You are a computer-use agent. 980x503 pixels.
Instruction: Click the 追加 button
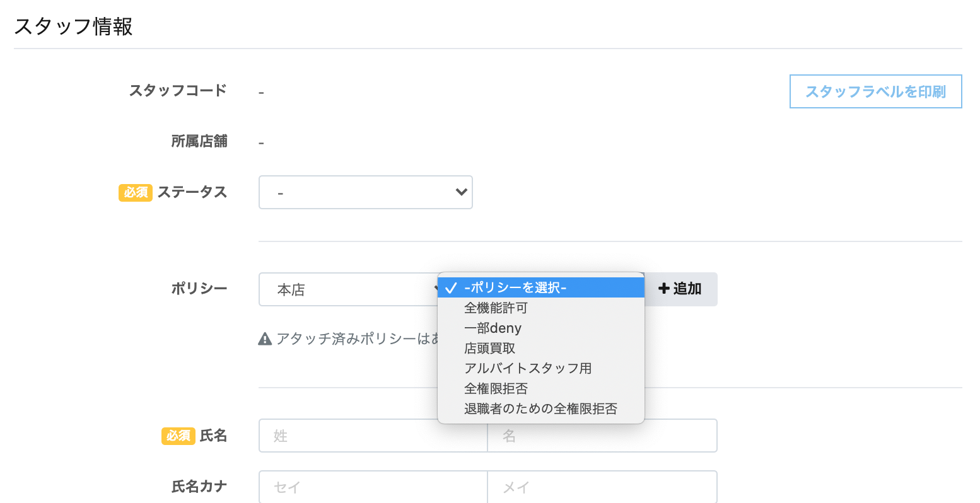[680, 289]
